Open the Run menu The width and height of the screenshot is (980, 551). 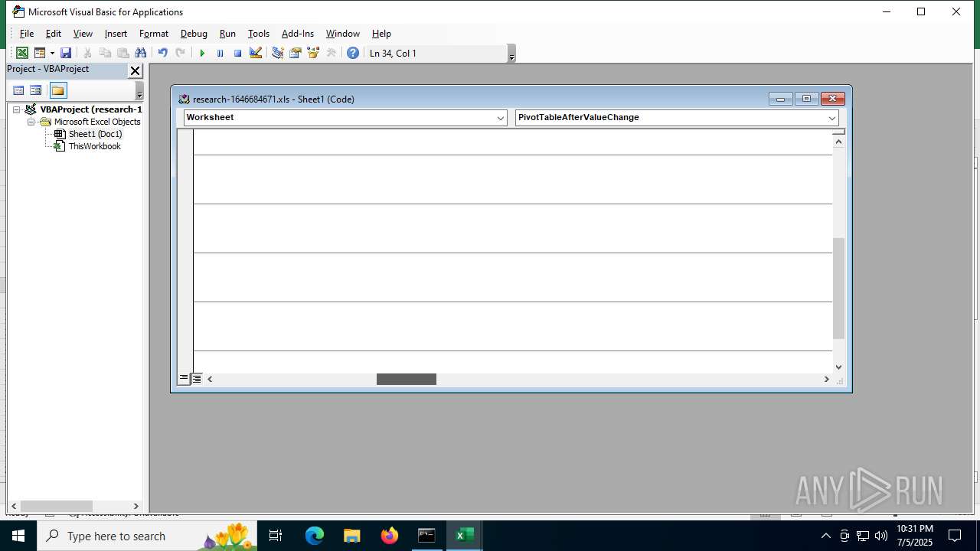click(x=227, y=34)
